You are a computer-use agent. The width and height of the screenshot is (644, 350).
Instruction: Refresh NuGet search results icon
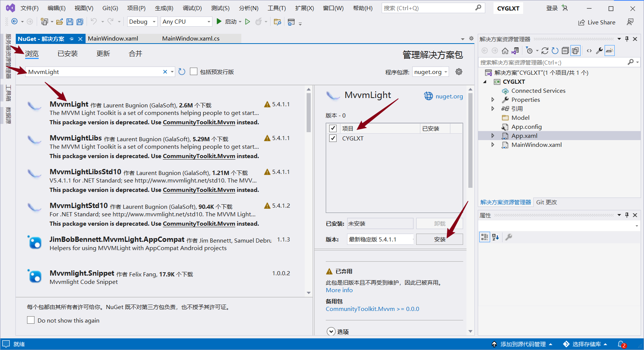pos(182,72)
